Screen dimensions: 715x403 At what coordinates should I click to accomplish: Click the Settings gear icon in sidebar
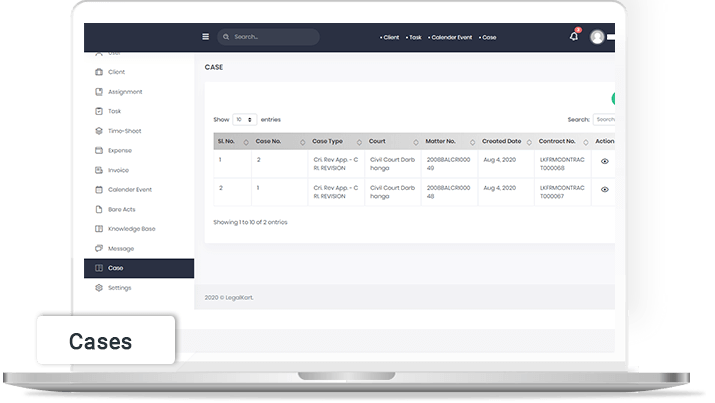point(98,288)
